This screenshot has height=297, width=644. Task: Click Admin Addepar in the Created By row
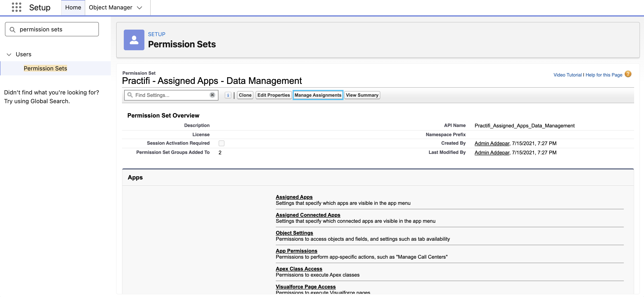pos(492,143)
